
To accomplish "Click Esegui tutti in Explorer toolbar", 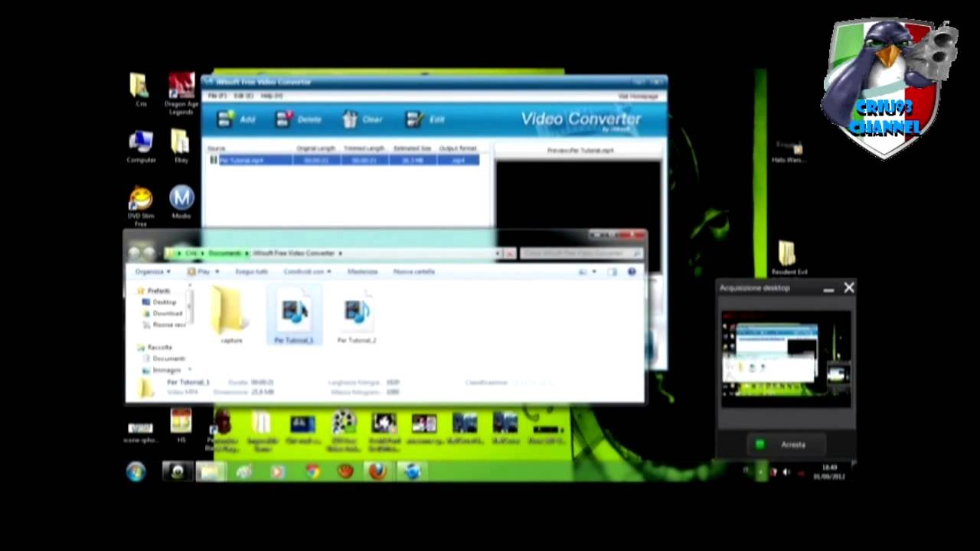I will (251, 272).
